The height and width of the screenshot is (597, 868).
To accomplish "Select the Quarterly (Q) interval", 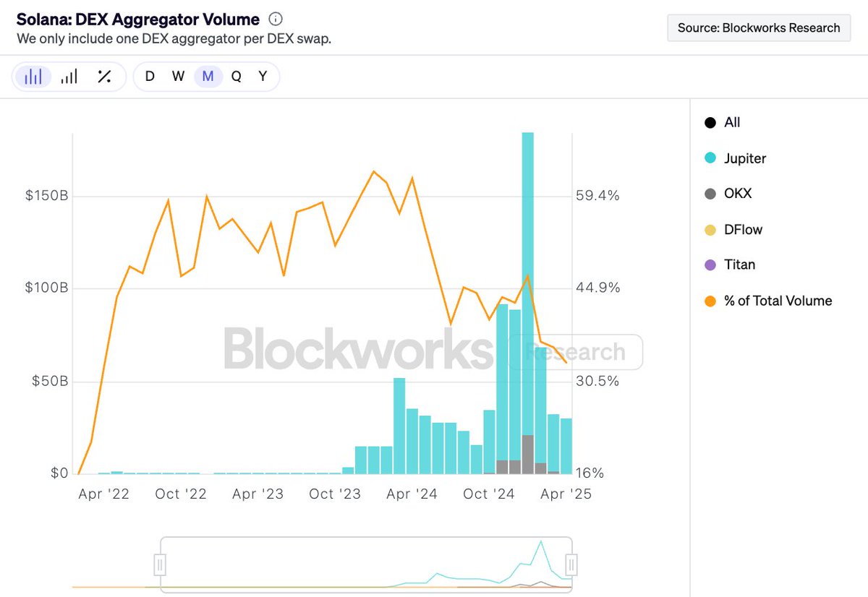I will pyautogui.click(x=236, y=77).
